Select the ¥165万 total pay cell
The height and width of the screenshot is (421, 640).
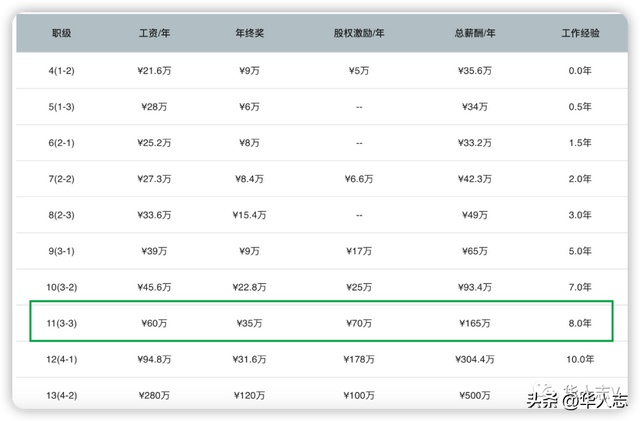[475, 323]
